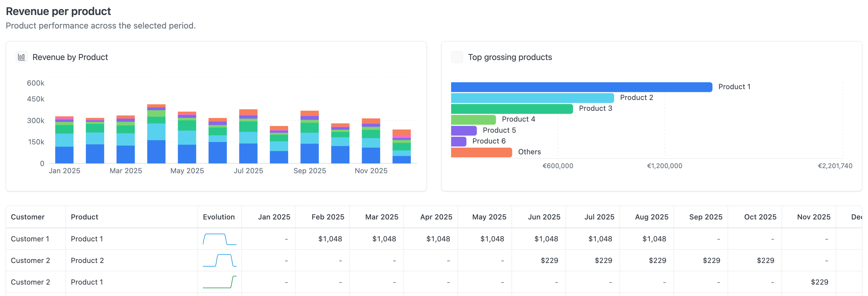868x296 pixels.
Task: Select the $1,048 cell under Feb 2025
Action: tap(330, 239)
